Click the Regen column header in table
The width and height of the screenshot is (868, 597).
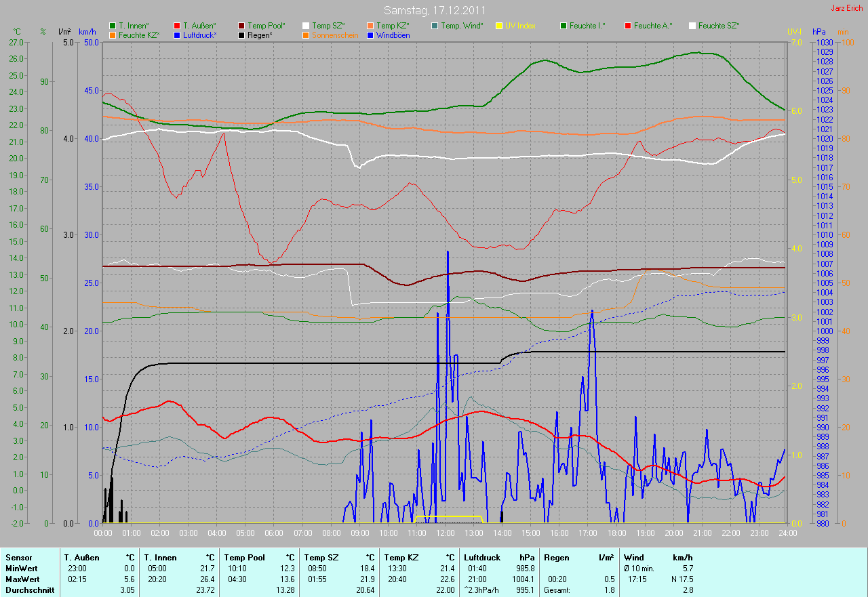(556, 558)
